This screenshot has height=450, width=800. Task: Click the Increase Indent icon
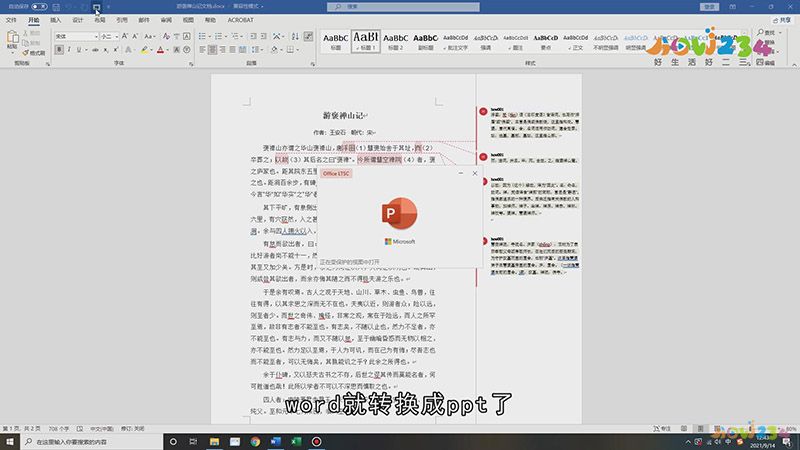(264, 36)
